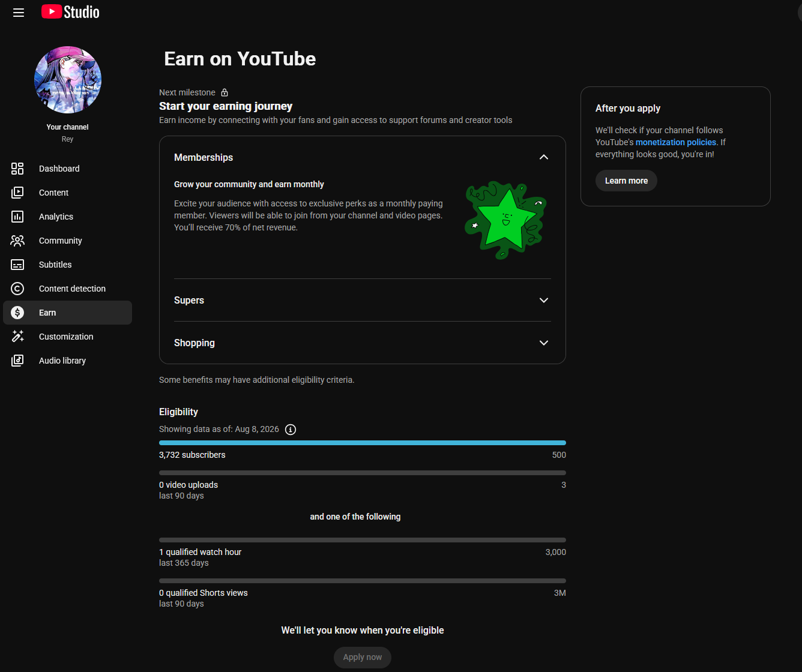This screenshot has width=802, height=672.
Task: Expand the Supers section chevron
Action: click(544, 300)
